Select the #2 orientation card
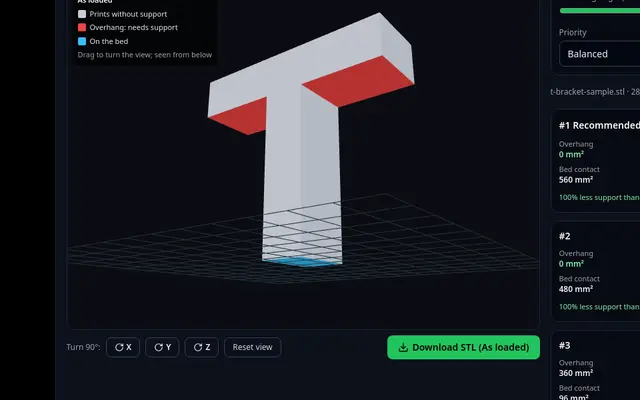Viewport: 640px width, 400px height. (x=596, y=271)
